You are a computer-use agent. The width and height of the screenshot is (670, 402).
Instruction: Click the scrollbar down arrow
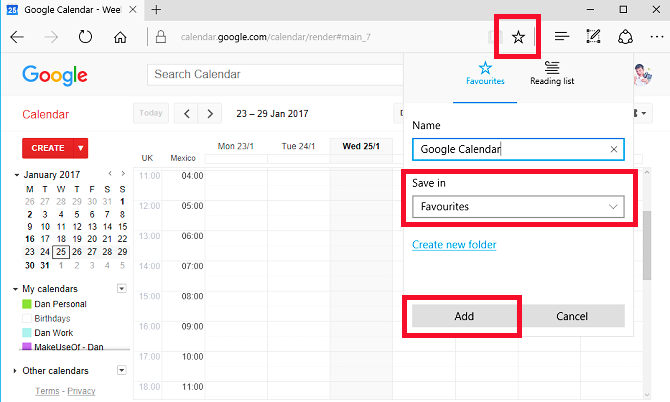(647, 395)
